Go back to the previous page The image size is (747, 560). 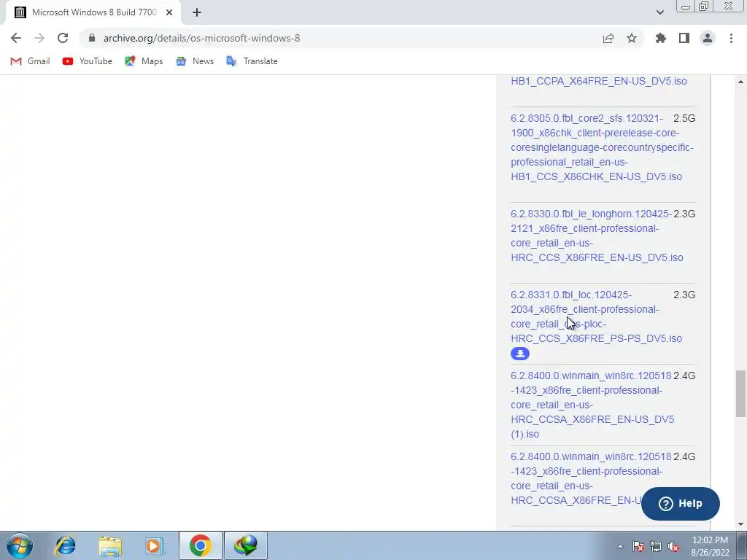[16, 38]
